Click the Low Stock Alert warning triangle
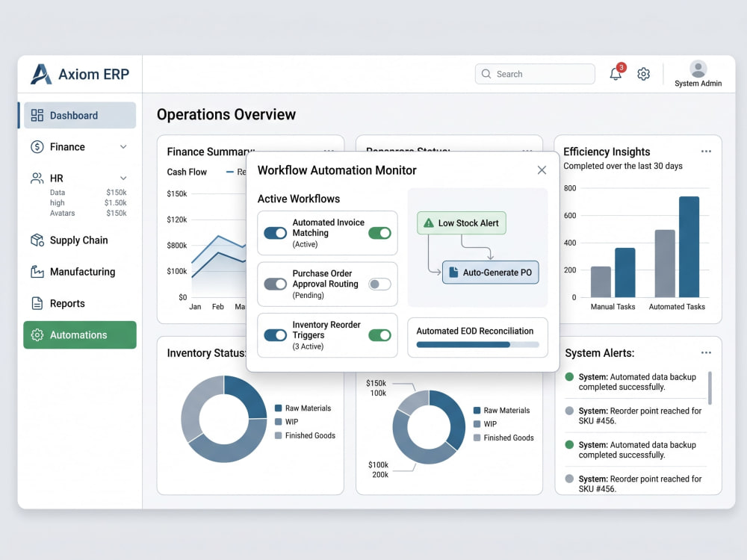This screenshot has height=560, width=747. pos(429,223)
